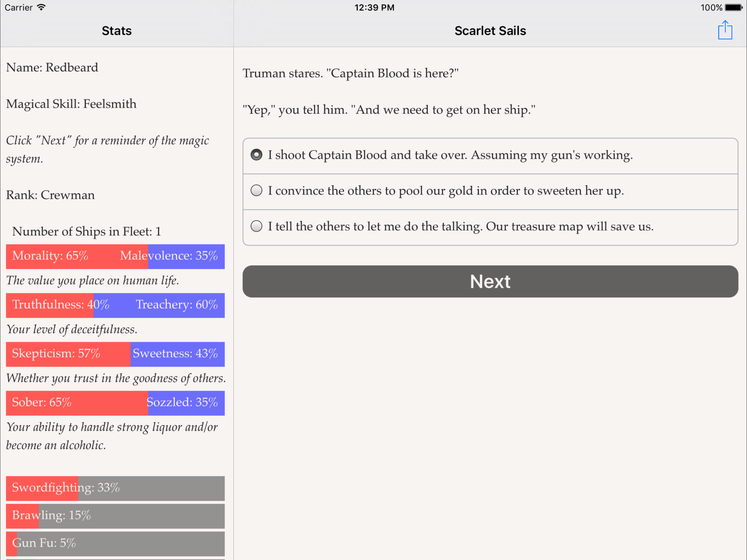This screenshot has height=560, width=747.
Task: Click the Morality versus Malevolence bar
Action: [115, 256]
